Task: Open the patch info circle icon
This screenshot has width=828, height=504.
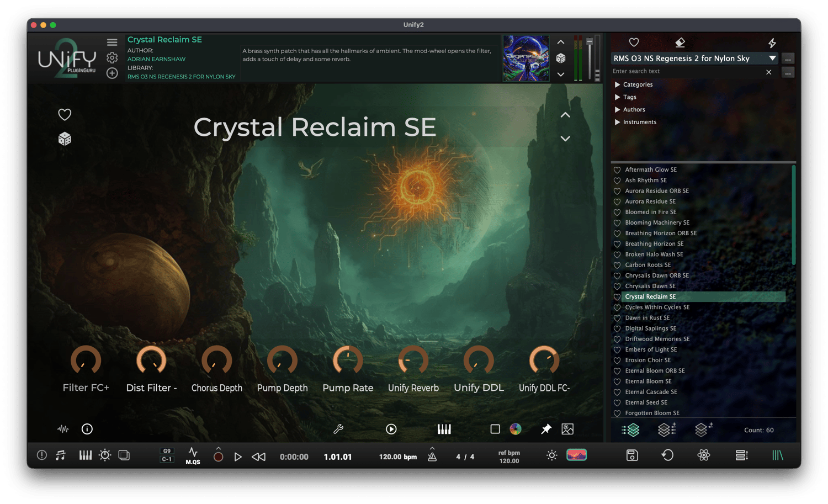Action: [x=87, y=429]
